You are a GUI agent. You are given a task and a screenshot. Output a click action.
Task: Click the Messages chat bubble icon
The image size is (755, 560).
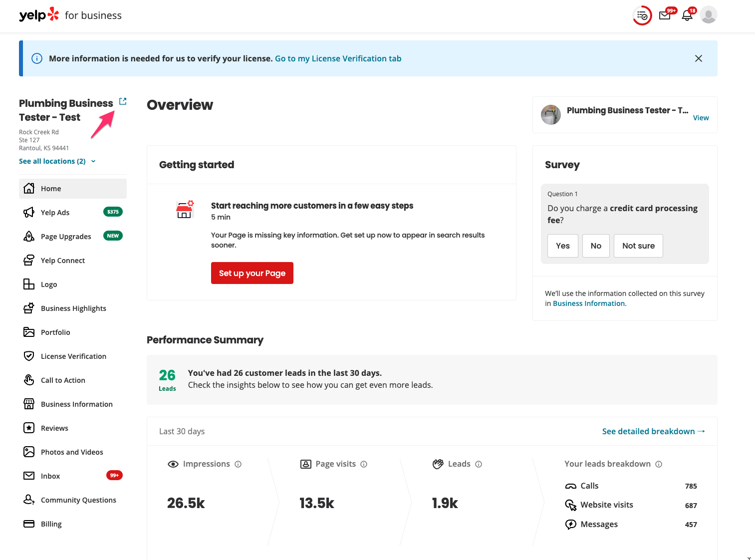(571, 525)
